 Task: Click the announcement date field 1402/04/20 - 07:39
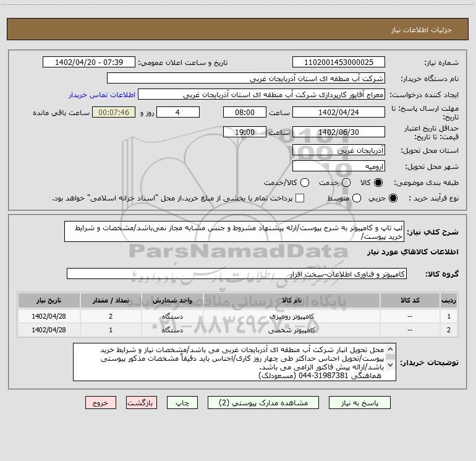[x=89, y=62]
